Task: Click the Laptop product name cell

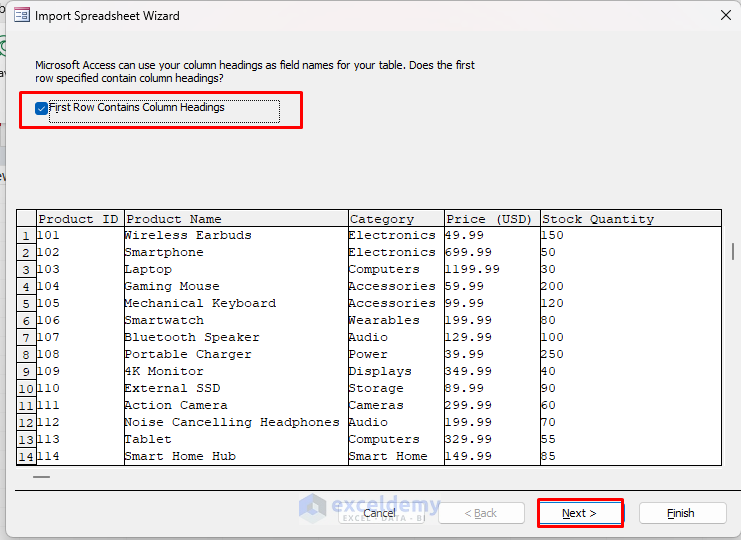Action: coord(236,269)
